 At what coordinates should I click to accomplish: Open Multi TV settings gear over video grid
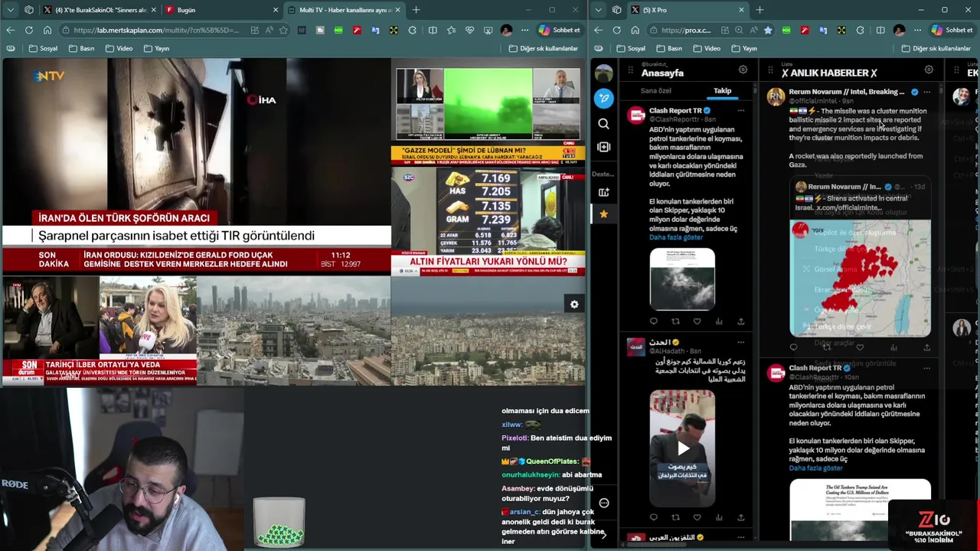574,305
